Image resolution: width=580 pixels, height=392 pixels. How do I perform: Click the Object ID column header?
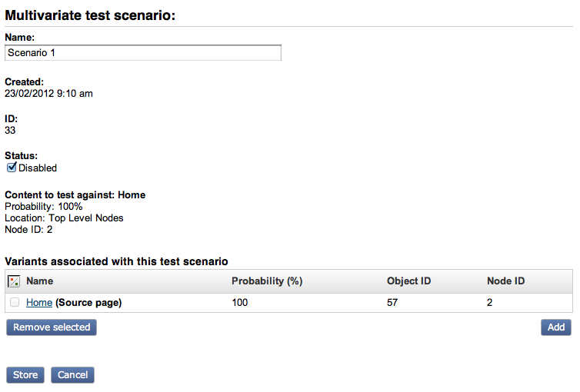pos(408,281)
